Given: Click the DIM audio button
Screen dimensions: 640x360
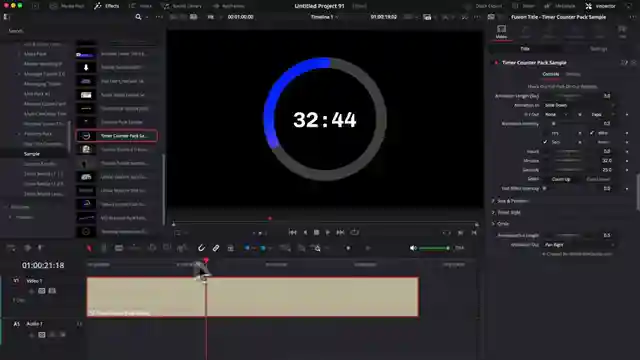Looking at the screenshot, I should click(x=460, y=248).
